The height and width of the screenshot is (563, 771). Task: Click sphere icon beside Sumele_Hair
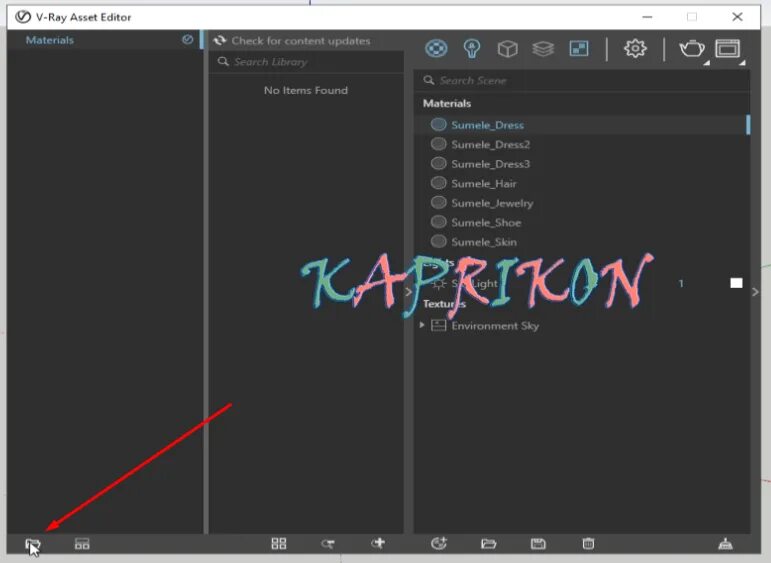(x=438, y=183)
